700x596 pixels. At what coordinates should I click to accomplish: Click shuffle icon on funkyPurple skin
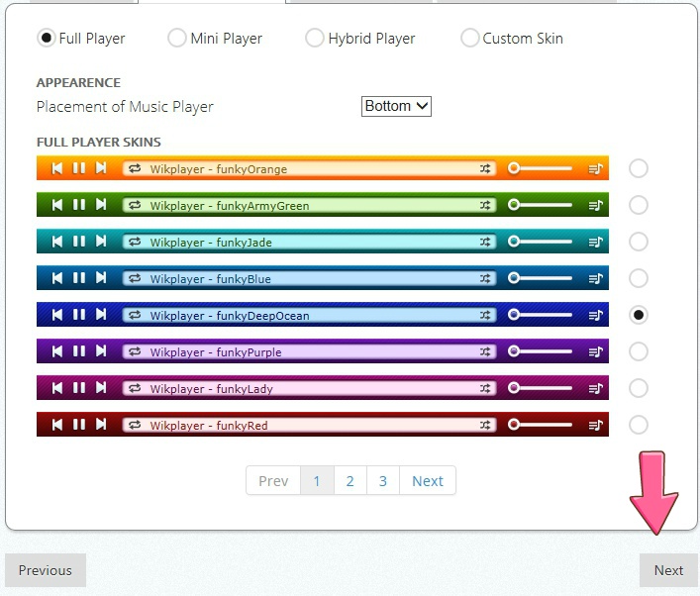485,351
